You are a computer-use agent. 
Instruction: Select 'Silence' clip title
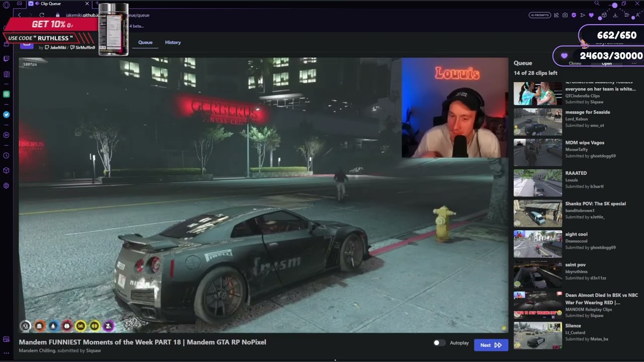[573, 326]
